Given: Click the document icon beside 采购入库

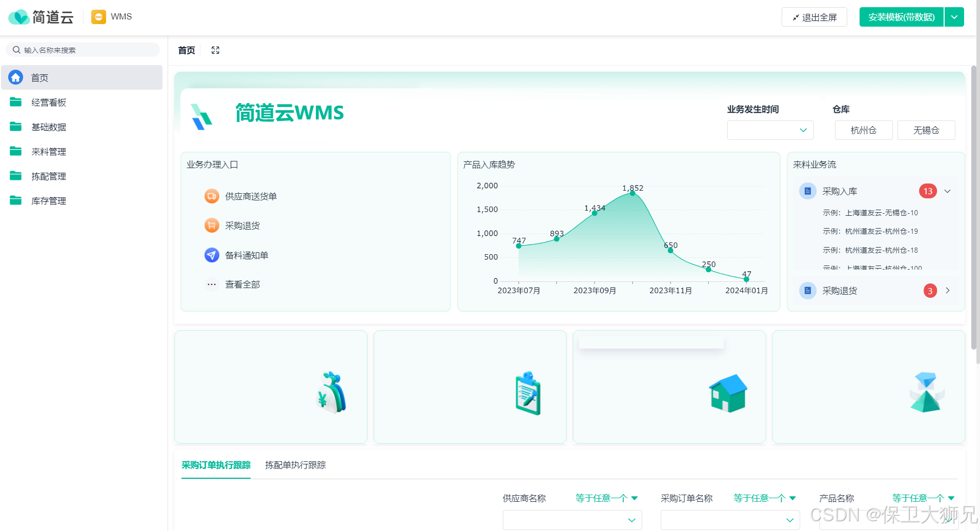Looking at the screenshot, I should tap(808, 191).
